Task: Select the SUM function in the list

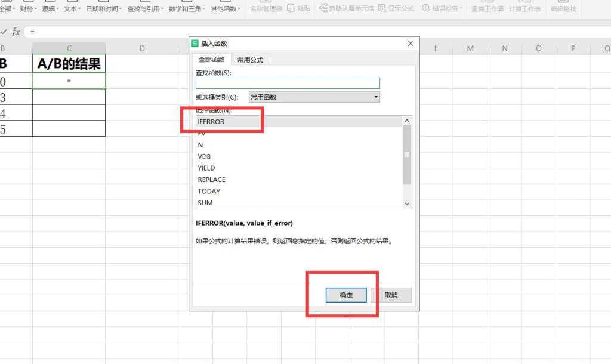Action: pos(205,203)
